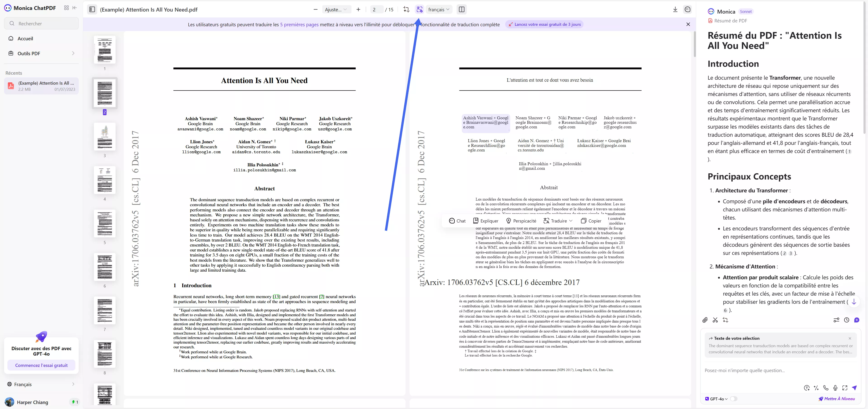Click Expliquer in the selection popup
Image resolution: width=868 pixels, height=409 pixels.
(486, 221)
